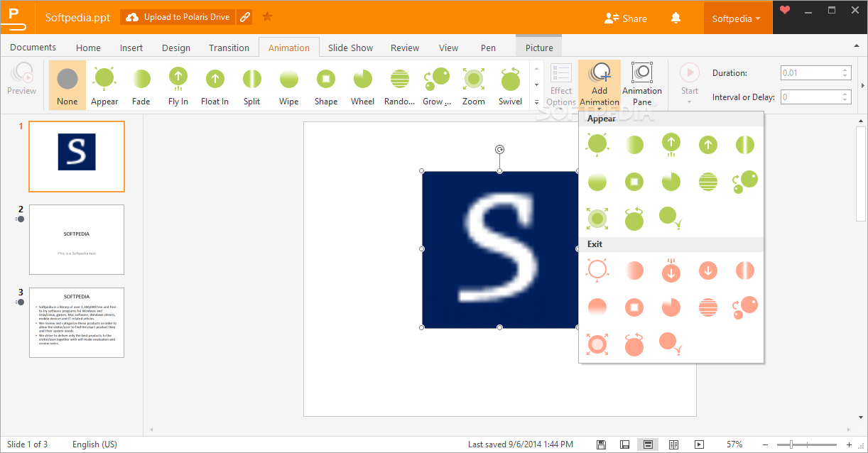Click the notification bell icon
Screen dimensions: 868x453
coord(675,18)
